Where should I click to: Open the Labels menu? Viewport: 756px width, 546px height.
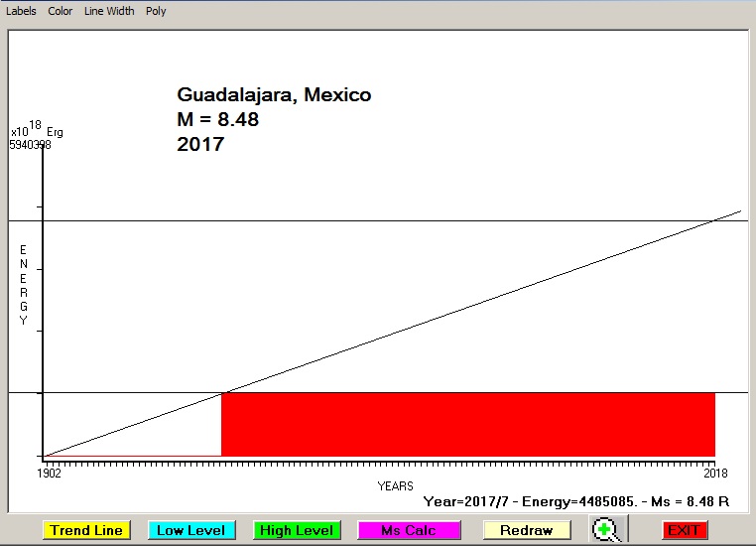(21, 11)
